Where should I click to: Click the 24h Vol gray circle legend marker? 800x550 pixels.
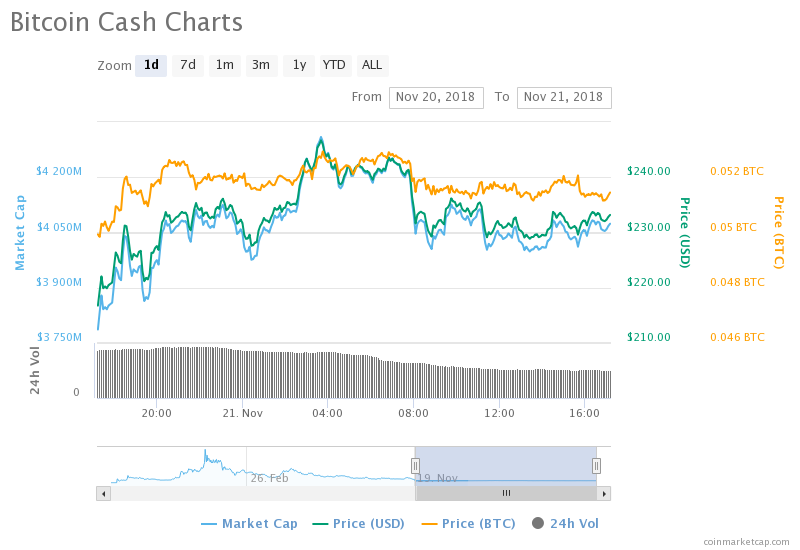[538, 523]
